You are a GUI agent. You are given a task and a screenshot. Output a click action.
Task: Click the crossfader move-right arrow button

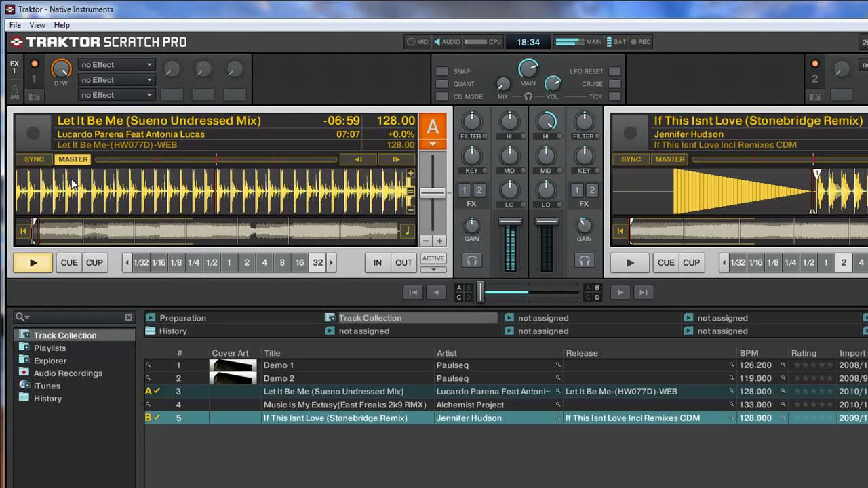[620, 292]
